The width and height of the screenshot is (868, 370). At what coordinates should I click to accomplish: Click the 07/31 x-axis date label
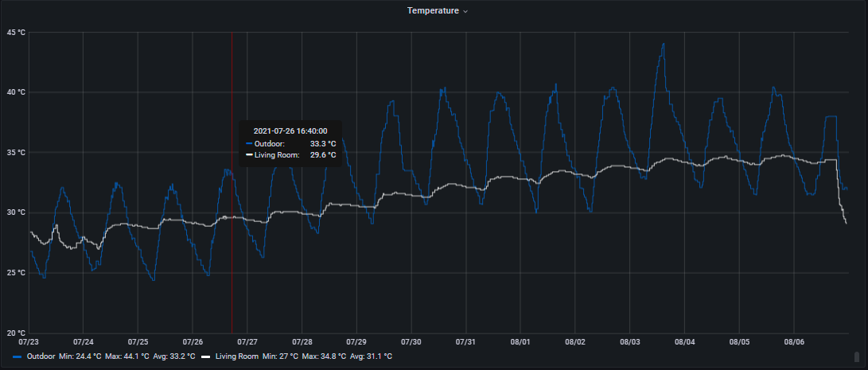point(465,341)
